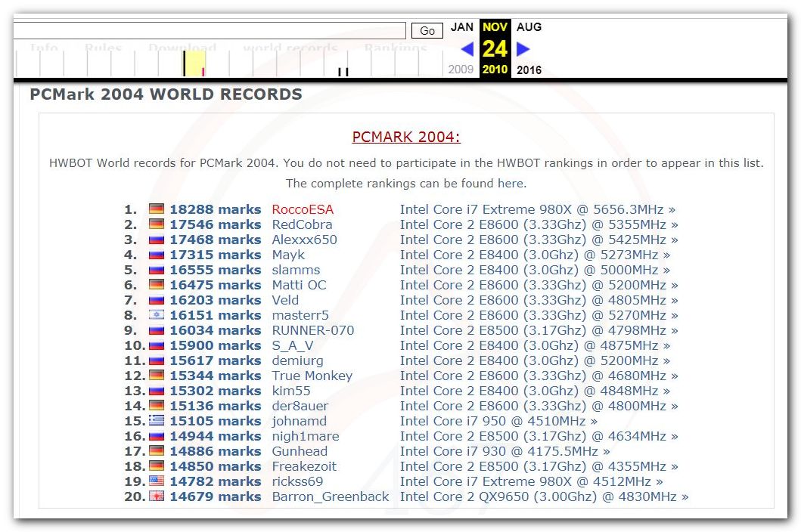Click Israeli flag beside masterr5
The width and height of the screenshot is (801, 532).
[157, 314]
